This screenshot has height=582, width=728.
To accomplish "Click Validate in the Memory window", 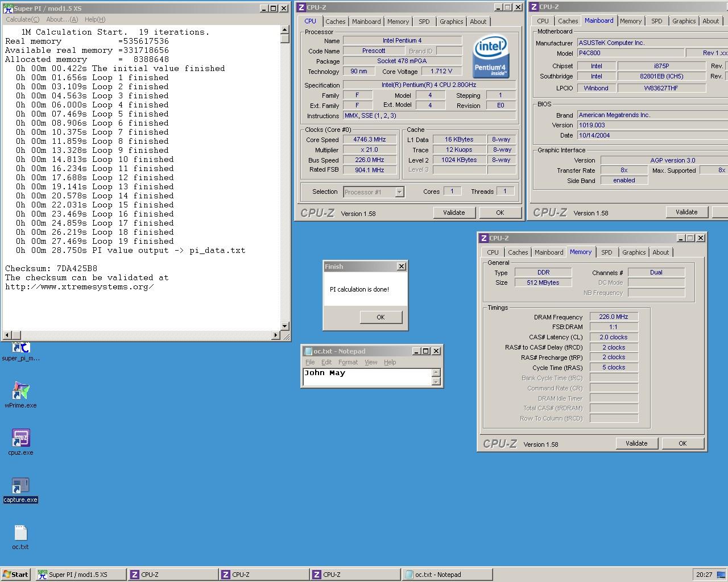I will coord(636,443).
